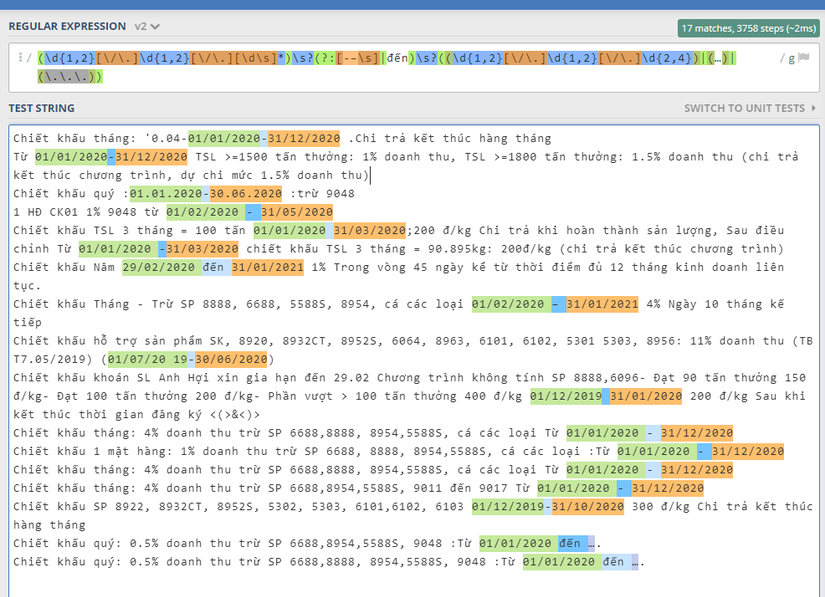Click the 17 matches, 3758 steps badge

(748, 28)
